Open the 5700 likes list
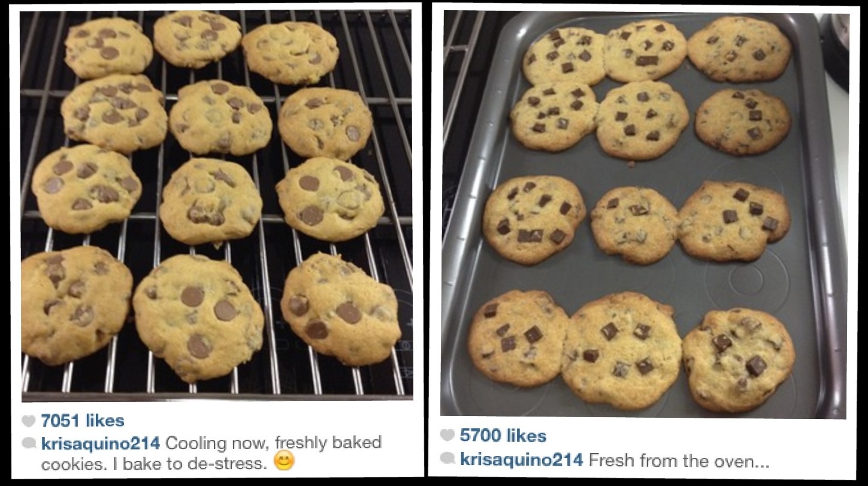This screenshot has height=486, width=868. click(x=503, y=436)
